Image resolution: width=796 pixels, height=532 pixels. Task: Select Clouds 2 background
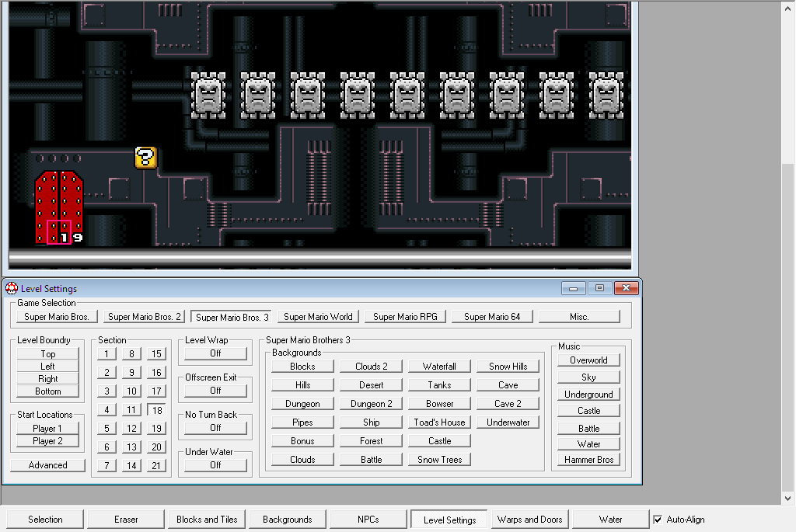371,366
